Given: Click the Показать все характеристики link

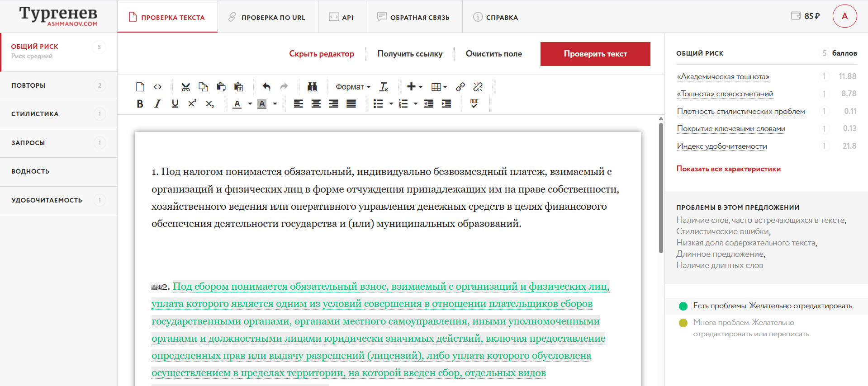Looking at the screenshot, I should click(728, 169).
